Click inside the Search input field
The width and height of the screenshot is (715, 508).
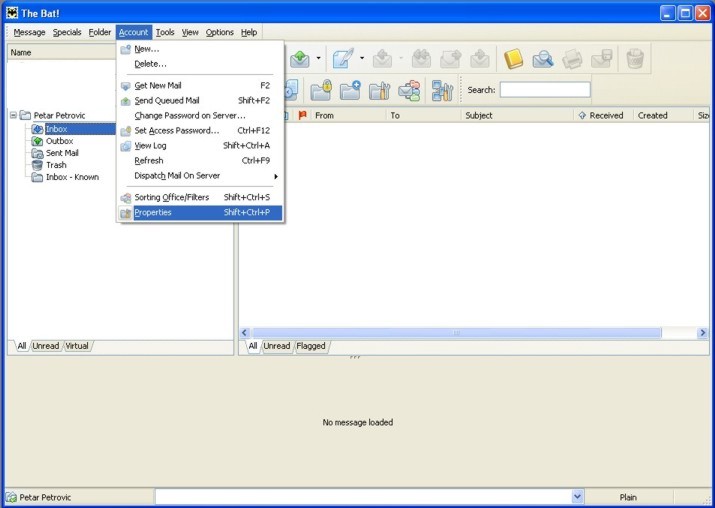545,89
